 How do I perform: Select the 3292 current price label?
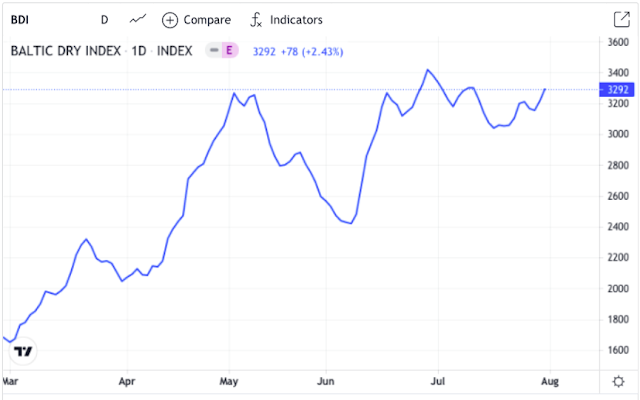coord(616,89)
